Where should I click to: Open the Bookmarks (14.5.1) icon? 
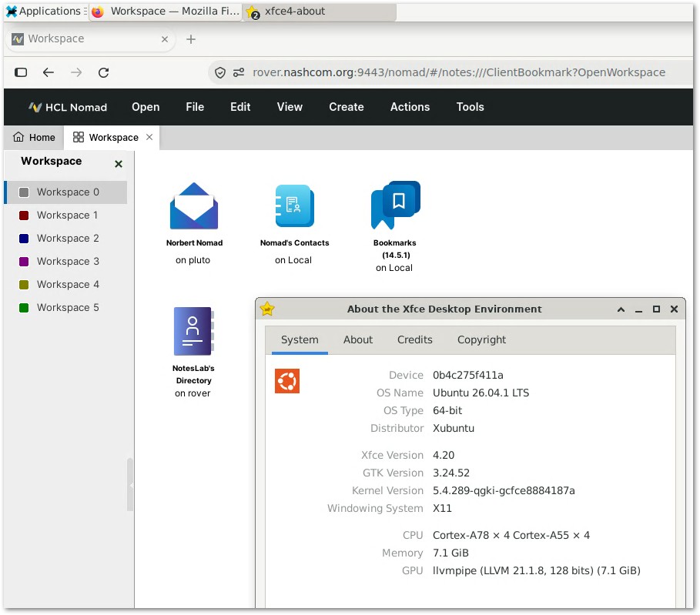point(395,206)
